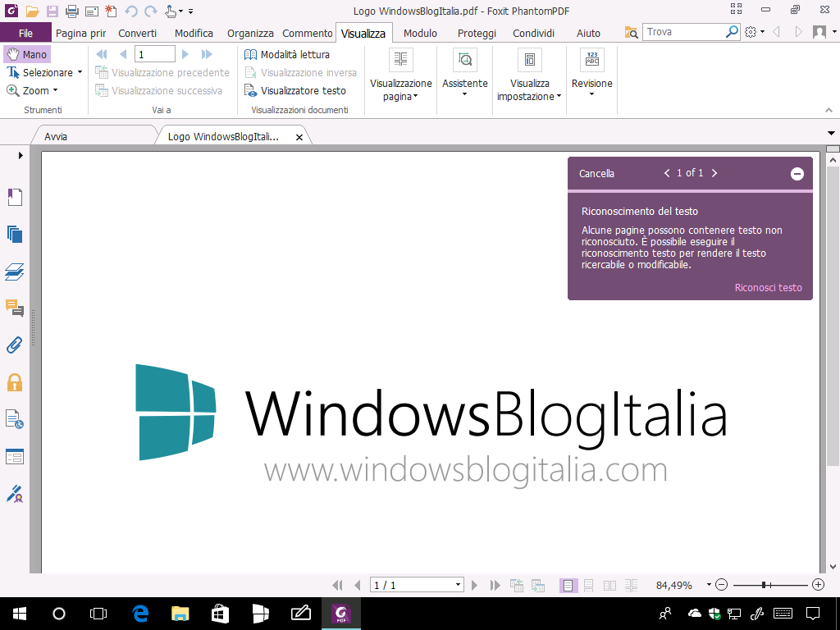Click the zoom in plus in status bar
840x630 pixels.
tap(818, 584)
